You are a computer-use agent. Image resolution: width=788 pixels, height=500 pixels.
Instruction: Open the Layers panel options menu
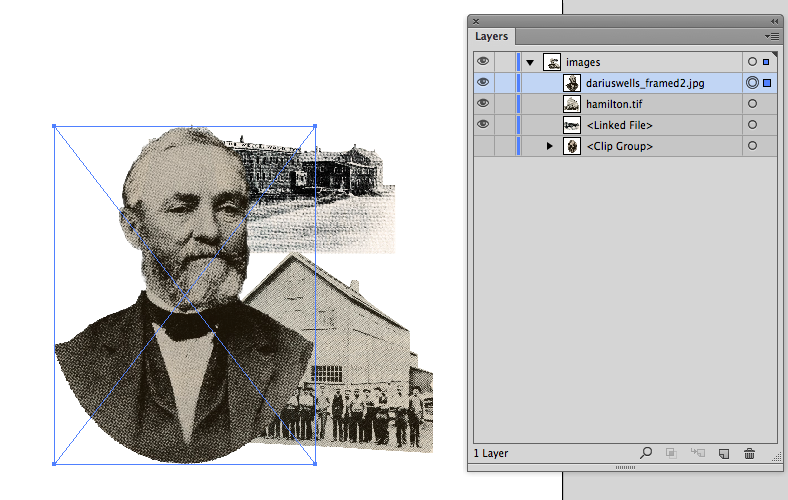point(772,36)
